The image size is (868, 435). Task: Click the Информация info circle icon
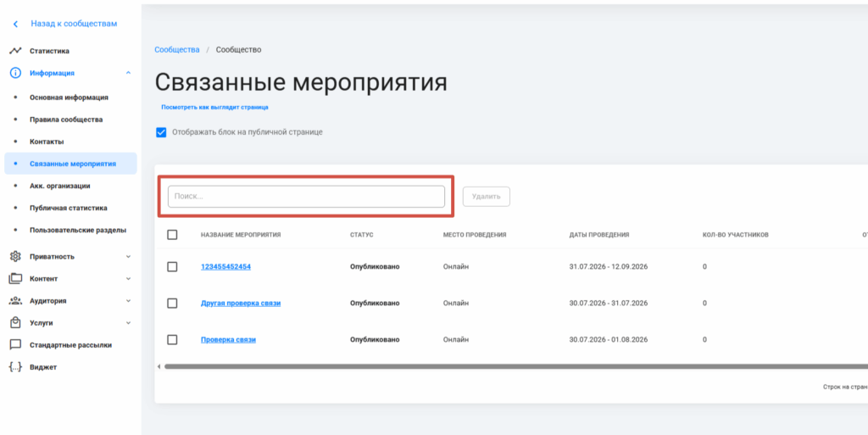click(15, 73)
